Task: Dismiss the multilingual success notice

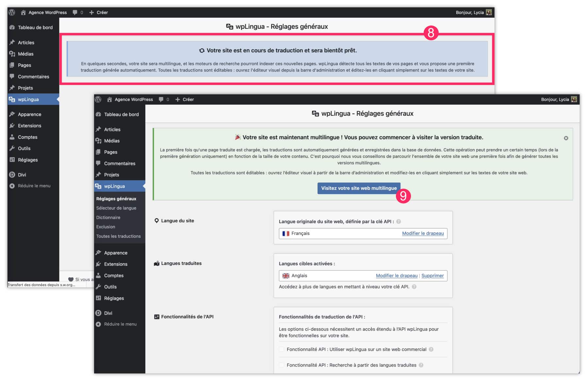Action: coord(566,138)
